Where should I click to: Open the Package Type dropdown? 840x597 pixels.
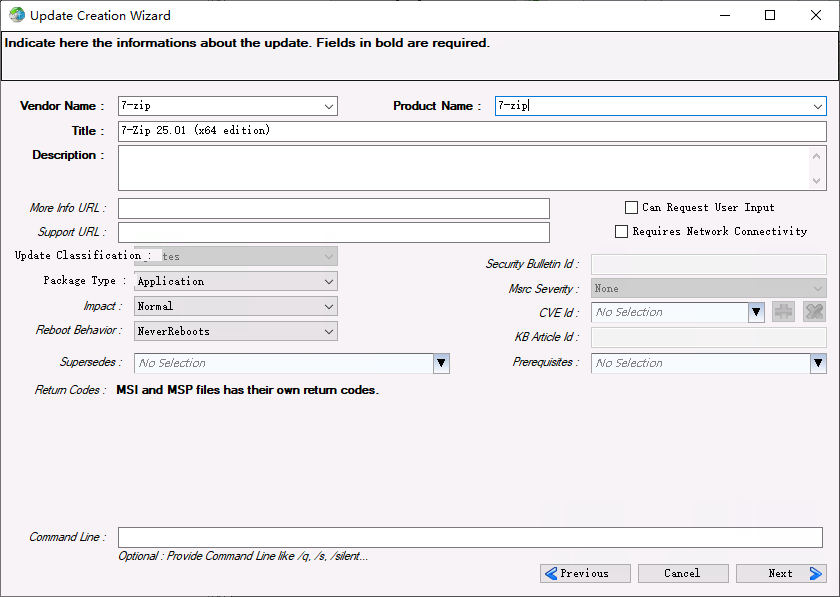pyautogui.click(x=236, y=281)
